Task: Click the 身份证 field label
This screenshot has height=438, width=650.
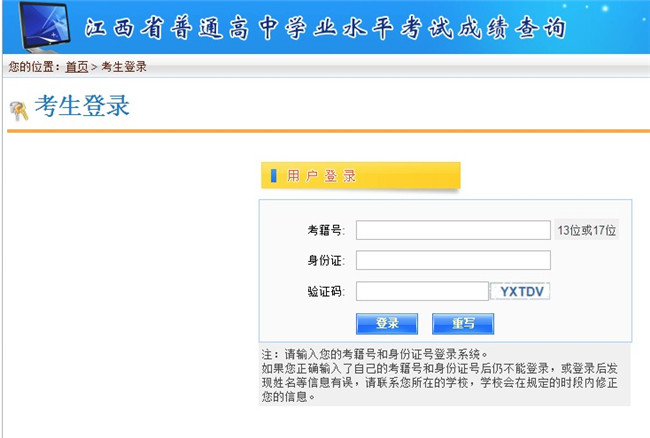Action: coord(325,261)
